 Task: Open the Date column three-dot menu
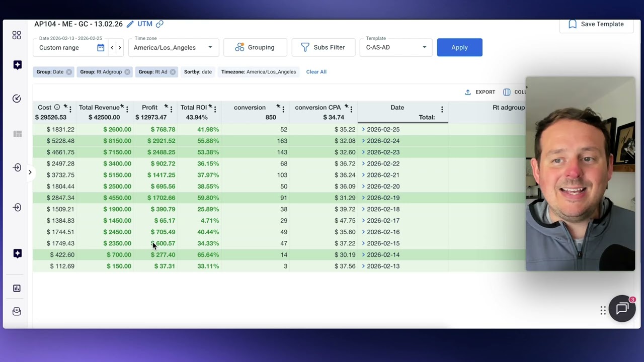point(442,109)
